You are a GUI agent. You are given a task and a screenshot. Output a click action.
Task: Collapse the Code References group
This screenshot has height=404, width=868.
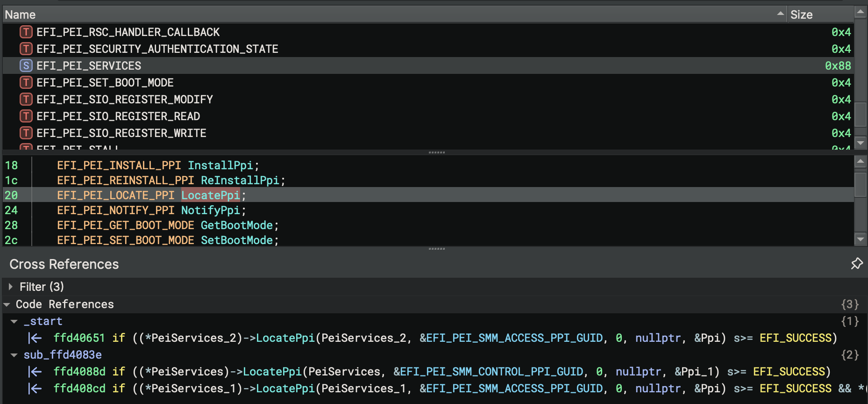pyautogui.click(x=7, y=304)
